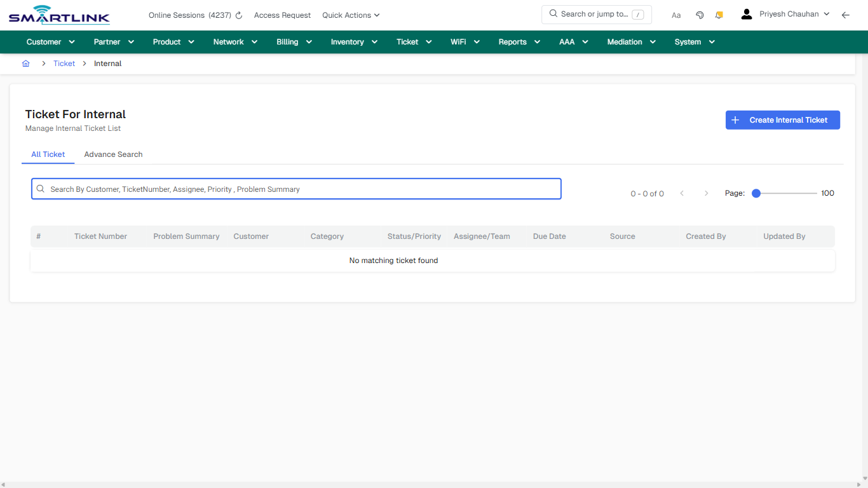868x488 pixels.
Task: Click Create Internal Ticket button
Action: (782, 119)
